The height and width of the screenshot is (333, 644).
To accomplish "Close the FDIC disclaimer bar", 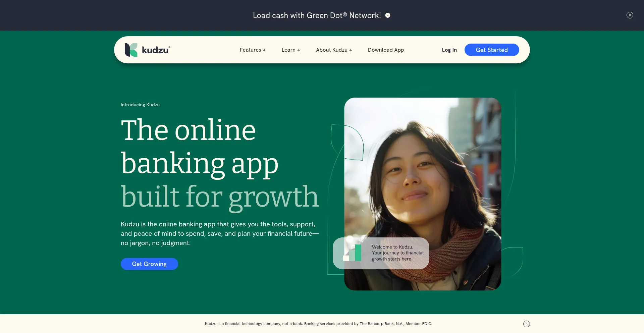I will point(527,324).
